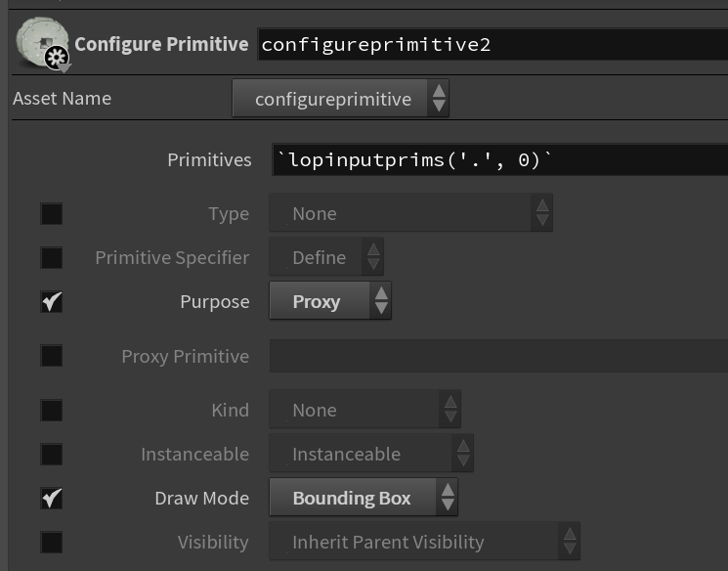Open the Instanceable dropdown menu
The width and height of the screenshot is (728, 571).
[x=371, y=454]
